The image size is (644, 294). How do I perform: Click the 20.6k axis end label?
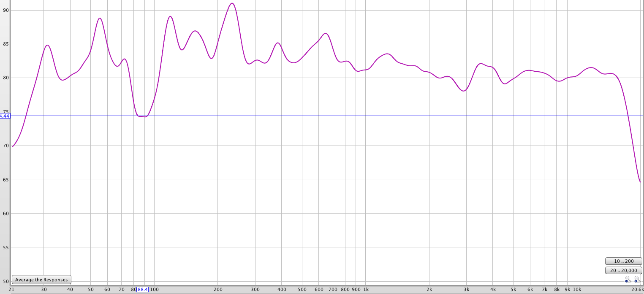coord(638,289)
